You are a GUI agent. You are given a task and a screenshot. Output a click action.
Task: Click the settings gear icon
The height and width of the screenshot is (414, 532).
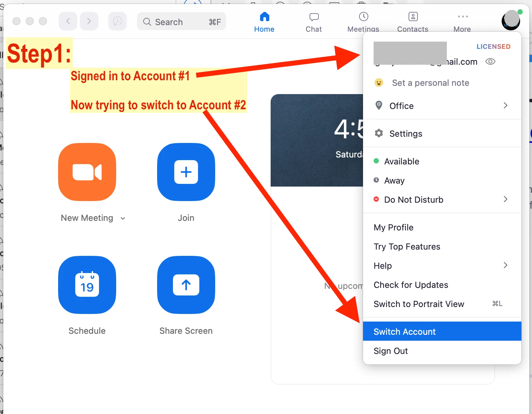(379, 133)
